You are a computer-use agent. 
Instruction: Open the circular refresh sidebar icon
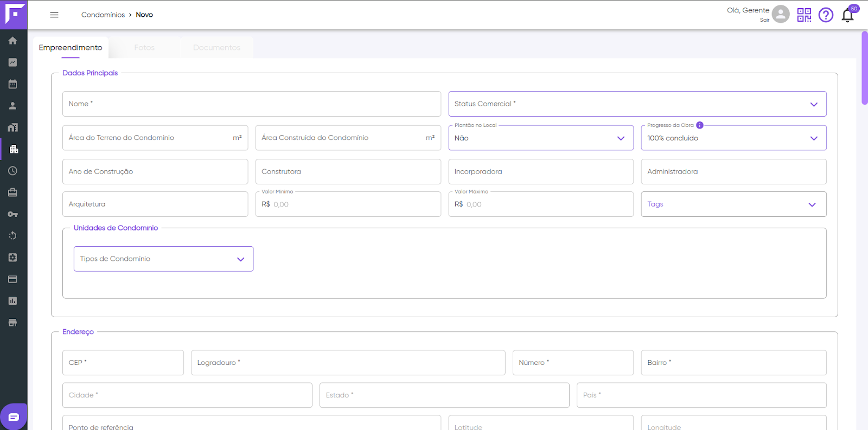pos(12,236)
